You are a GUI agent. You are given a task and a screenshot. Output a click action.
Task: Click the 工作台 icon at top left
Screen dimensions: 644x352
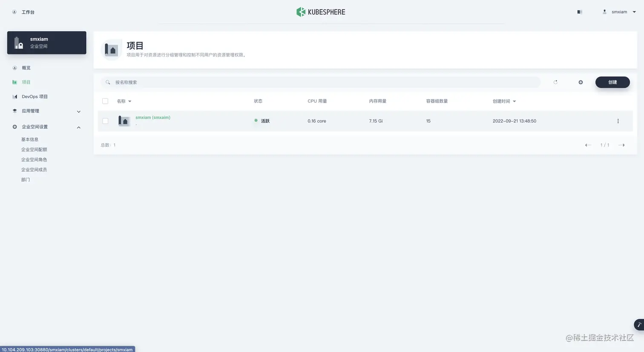14,12
